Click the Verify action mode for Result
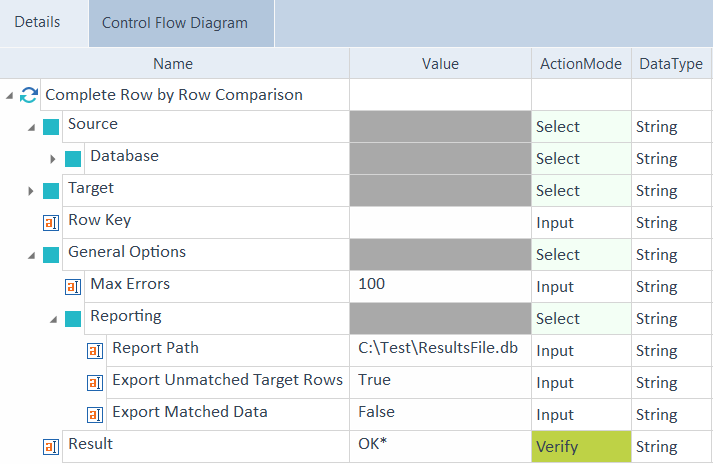The image size is (713, 464). click(x=581, y=447)
